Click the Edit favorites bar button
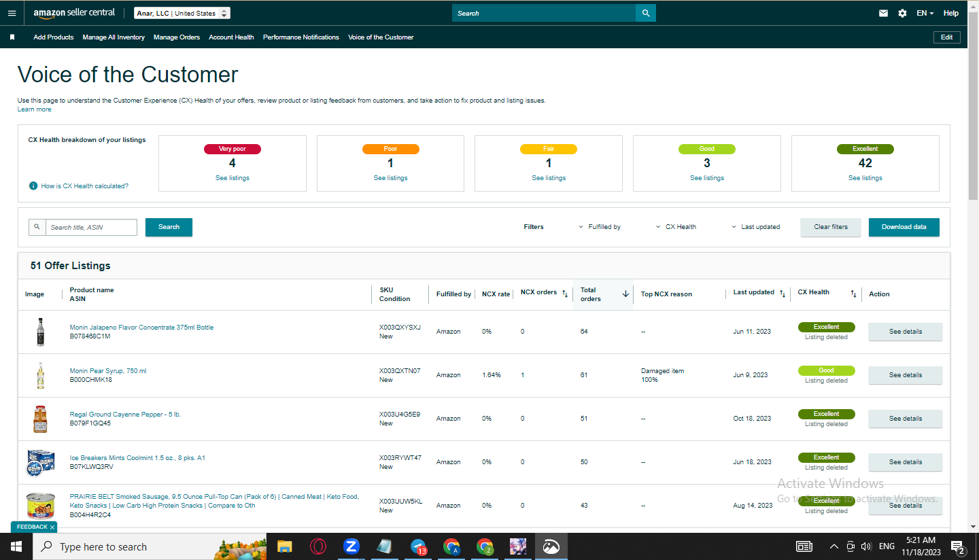This screenshot has width=979, height=560. 947,37
